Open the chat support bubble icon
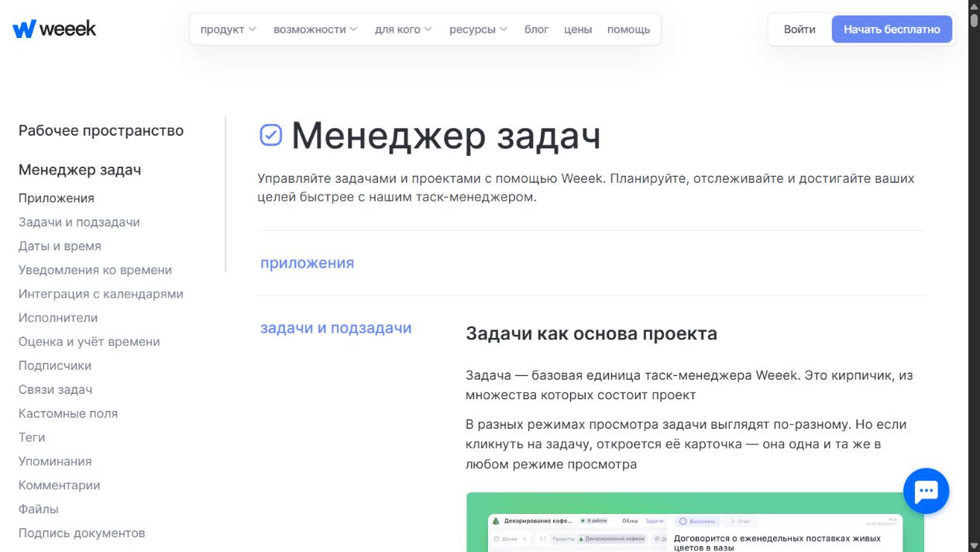 [x=926, y=491]
